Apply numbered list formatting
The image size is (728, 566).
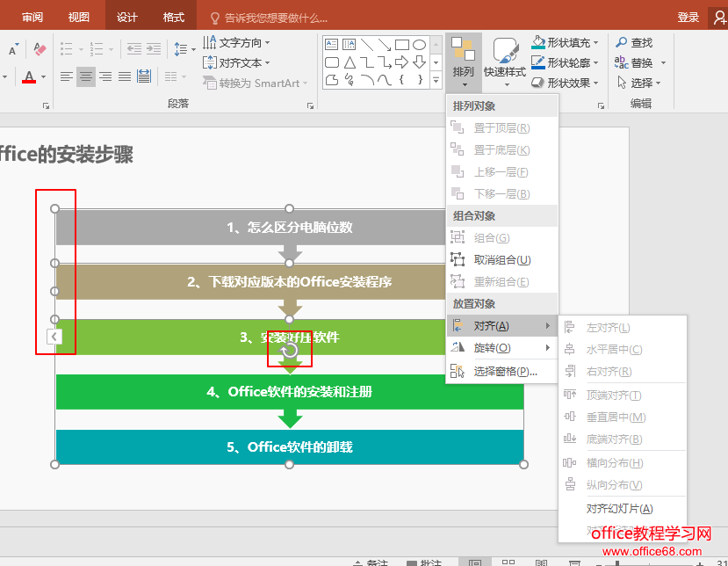coord(97,49)
